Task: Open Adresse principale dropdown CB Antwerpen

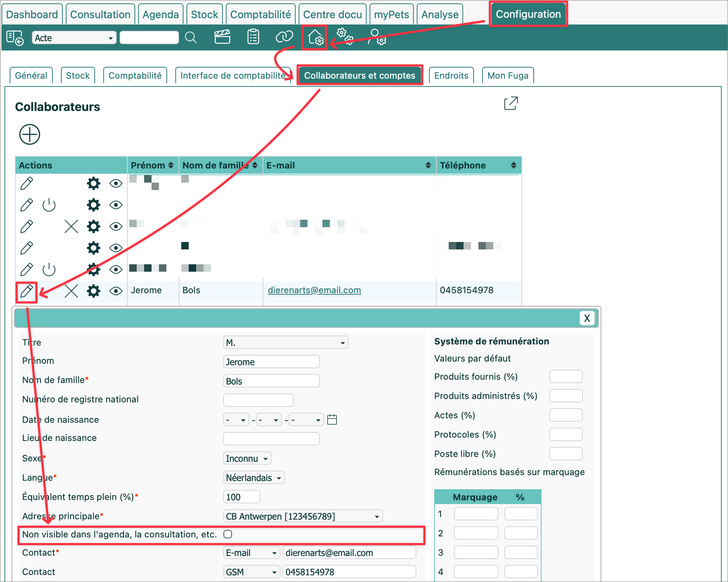Action: coord(302,516)
